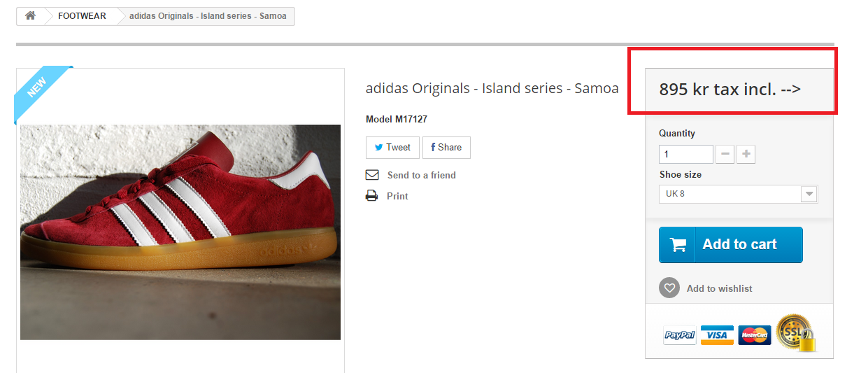Click the Send to a friend envelope icon
This screenshot has width=868, height=373.
[372, 175]
